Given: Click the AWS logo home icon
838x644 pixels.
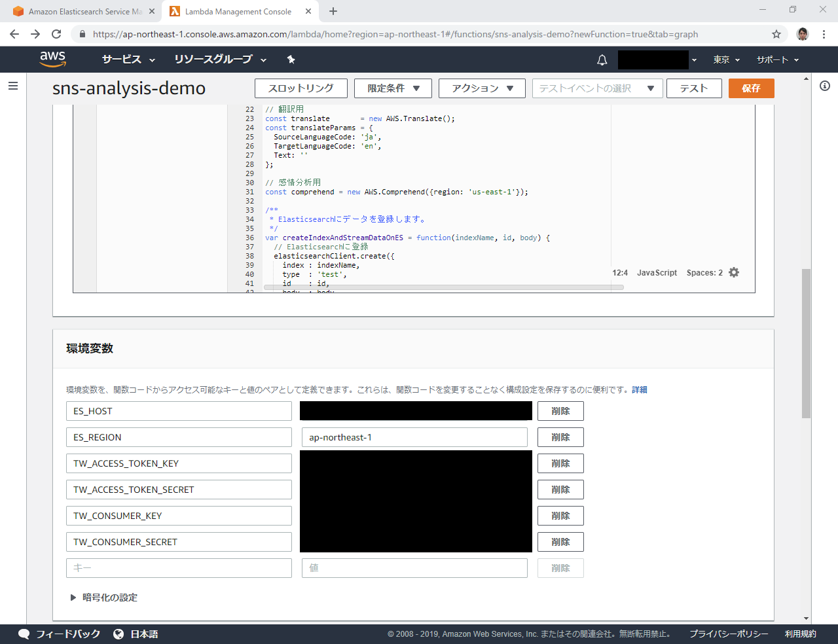Looking at the screenshot, I should click(52, 59).
